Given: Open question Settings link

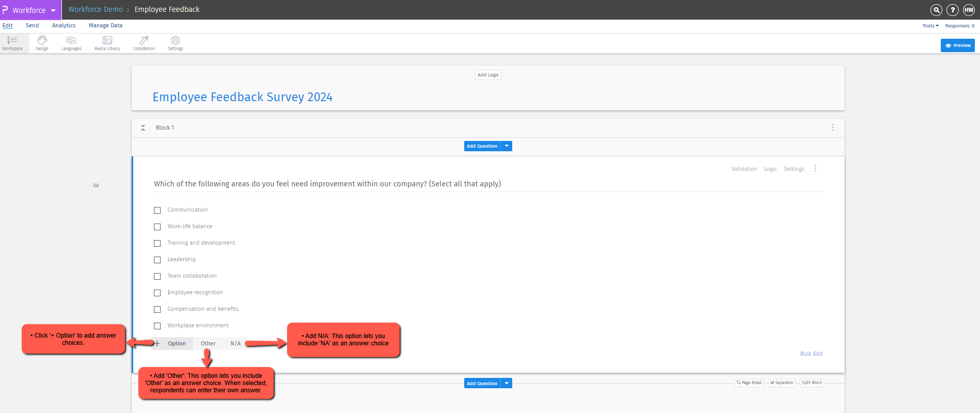Looking at the screenshot, I should [794, 169].
